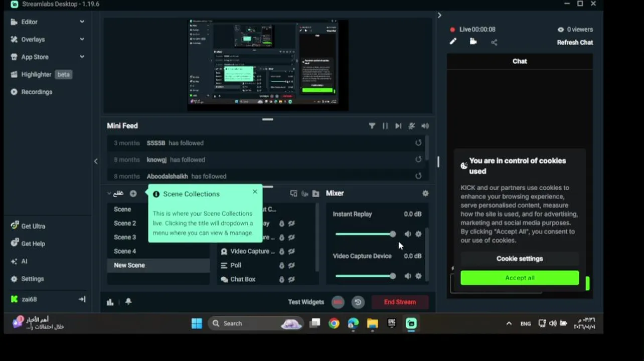
Task: Mute the Instant Replay audio
Action: click(x=408, y=234)
